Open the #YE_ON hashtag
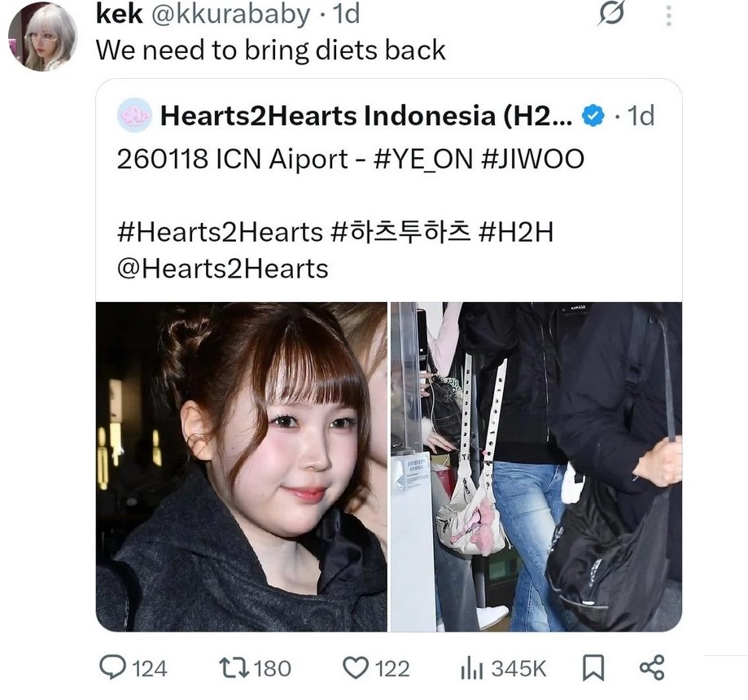The width and height of the screenshot is (748, 700). [x=423, y=159]
